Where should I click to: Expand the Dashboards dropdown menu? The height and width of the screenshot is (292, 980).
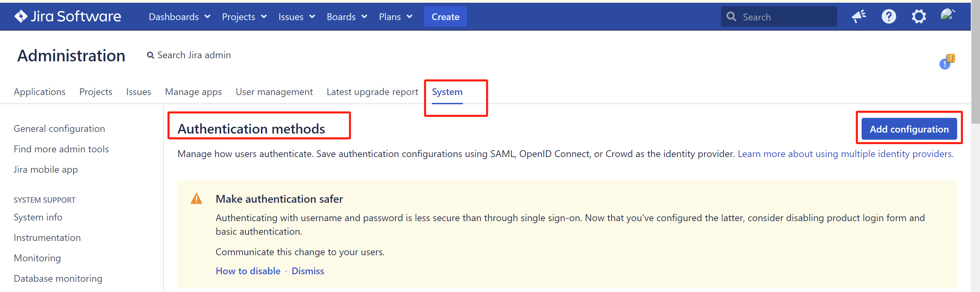[179, 17]
